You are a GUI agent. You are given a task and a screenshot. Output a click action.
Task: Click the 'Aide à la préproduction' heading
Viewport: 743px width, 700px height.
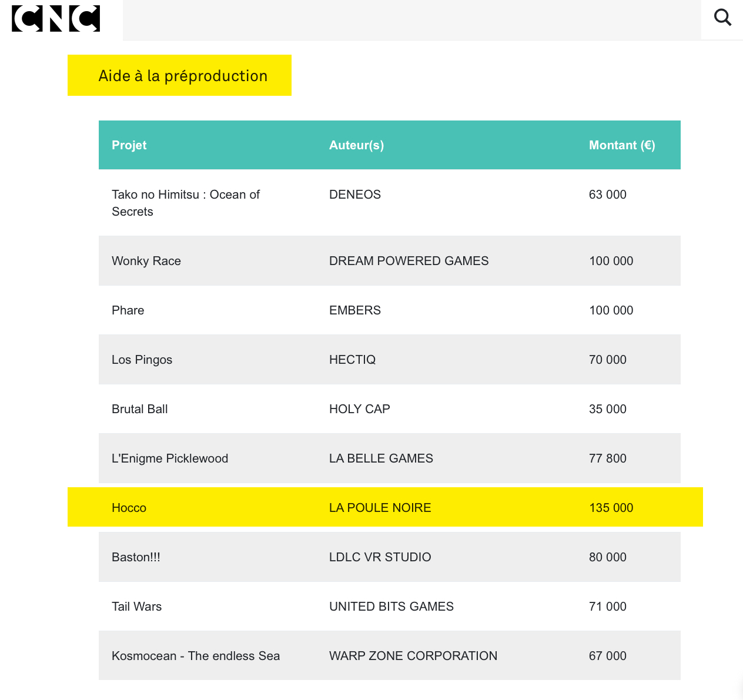(x=183, y=76)
